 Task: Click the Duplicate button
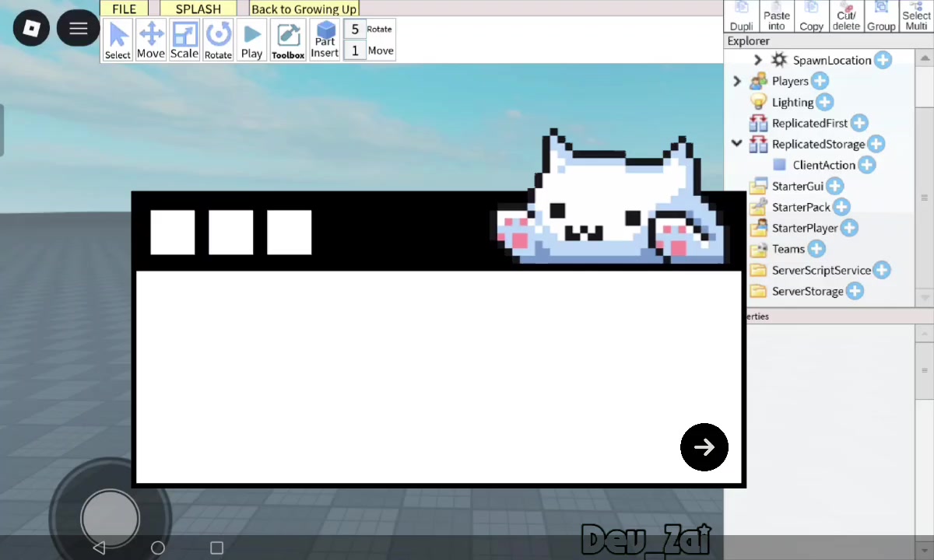(741, 16)
